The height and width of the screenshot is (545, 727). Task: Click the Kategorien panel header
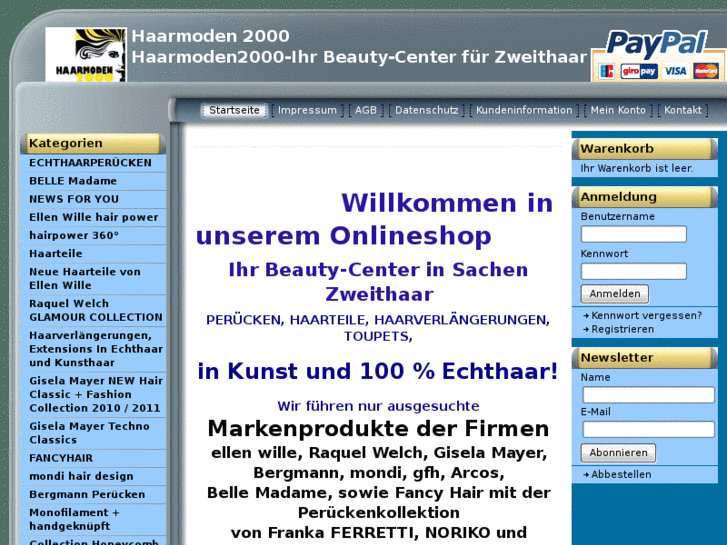coord(93,143)
